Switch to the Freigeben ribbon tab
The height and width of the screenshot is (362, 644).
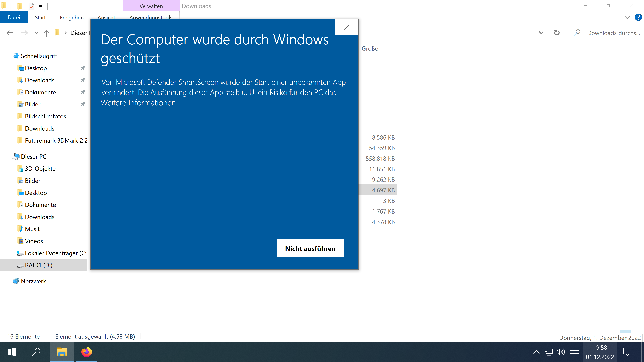(x=71, y=17)
